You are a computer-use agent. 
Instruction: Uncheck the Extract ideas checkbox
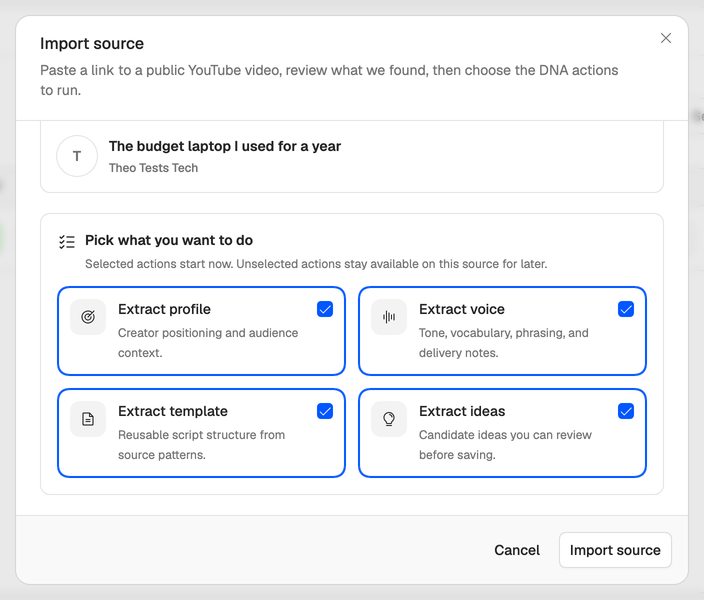pos(625,411)
